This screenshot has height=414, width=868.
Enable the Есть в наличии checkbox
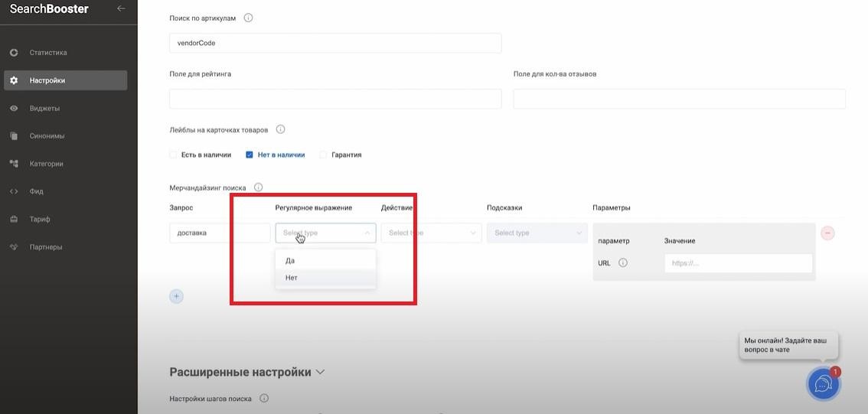click(173, 155)
